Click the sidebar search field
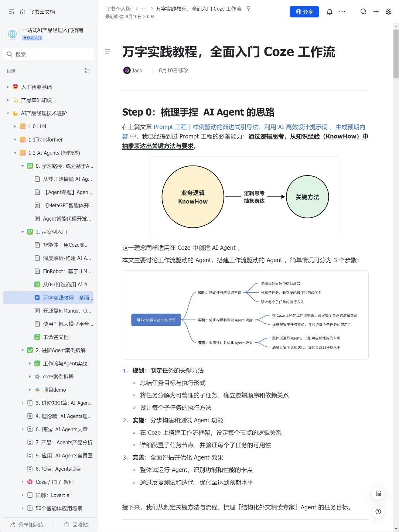Image resolution: width=399 pixels, height=532 pixels. coord(48,54)
